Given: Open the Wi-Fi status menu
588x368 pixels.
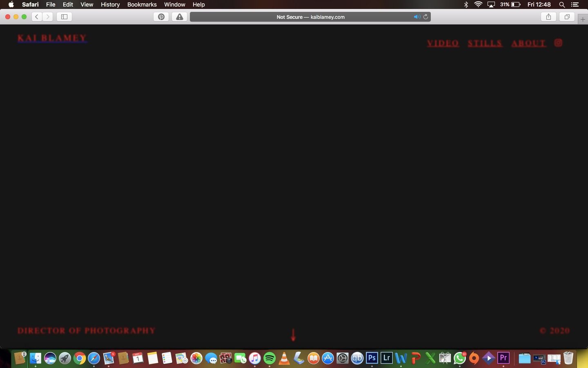Looking at the screenshot, I should pyautogui.click(x=478, y=4).
